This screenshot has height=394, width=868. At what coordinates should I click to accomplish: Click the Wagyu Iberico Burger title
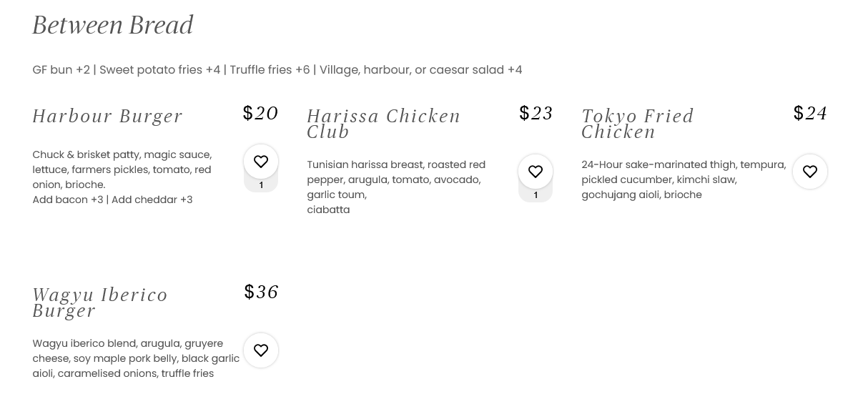click(99, 302)
